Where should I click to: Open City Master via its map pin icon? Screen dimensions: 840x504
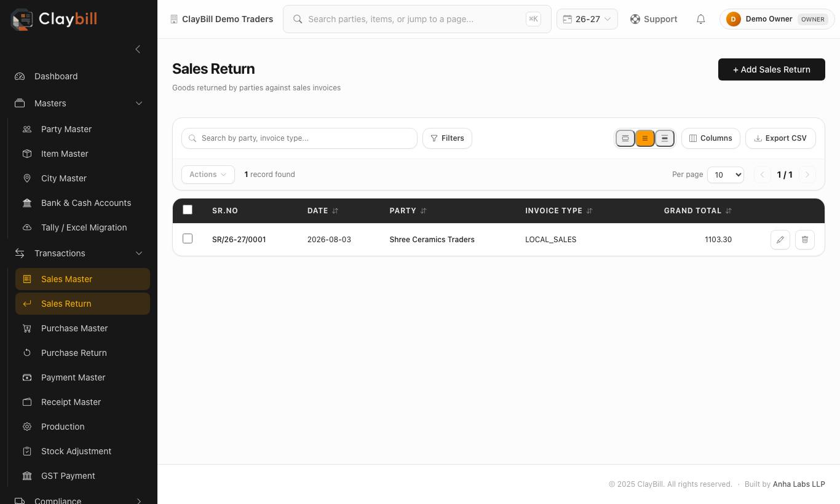pos(27,178)
